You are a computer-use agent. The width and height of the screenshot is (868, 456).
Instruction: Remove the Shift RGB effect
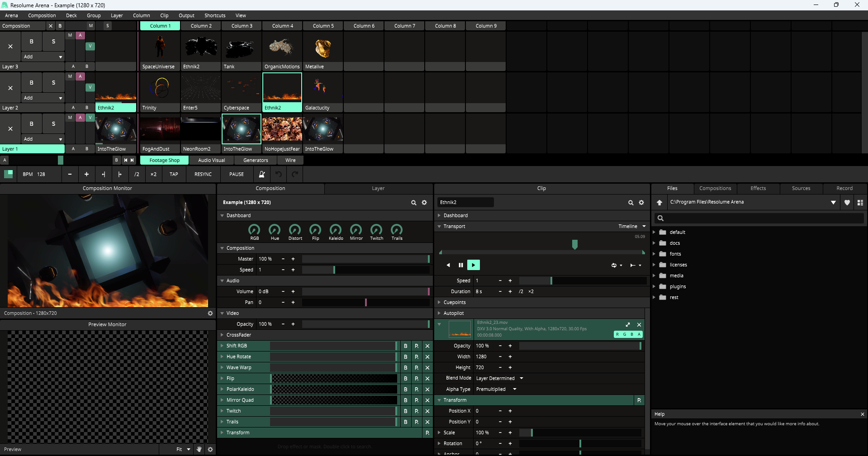point(427,346)
